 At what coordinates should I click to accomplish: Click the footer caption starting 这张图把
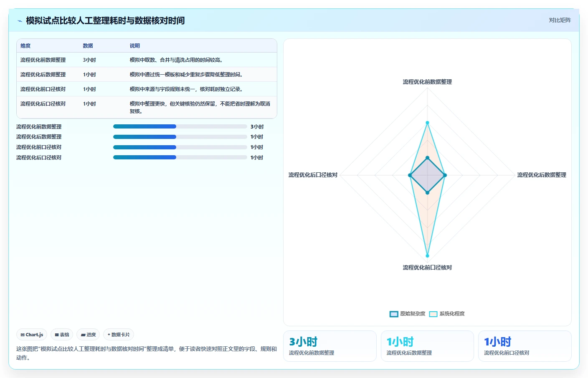point(147,353)
